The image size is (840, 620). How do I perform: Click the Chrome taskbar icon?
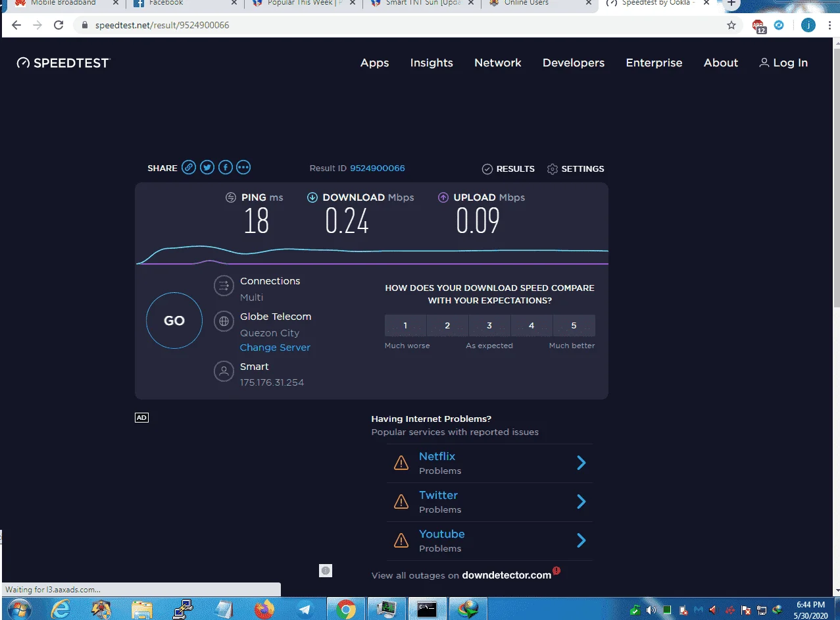pyautogui.click(x=345, y=609)
